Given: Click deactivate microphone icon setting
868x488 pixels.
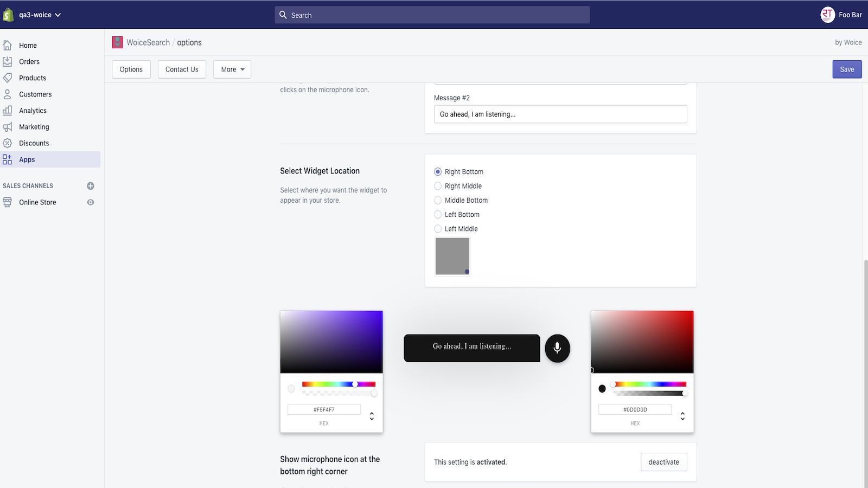Looking at the screenshot, I should click(664, 462).
